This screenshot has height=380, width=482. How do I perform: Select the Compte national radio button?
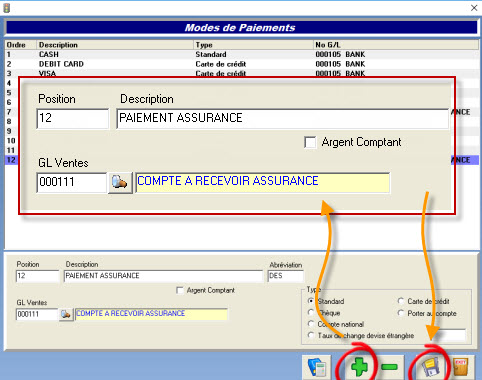(311, 324)
